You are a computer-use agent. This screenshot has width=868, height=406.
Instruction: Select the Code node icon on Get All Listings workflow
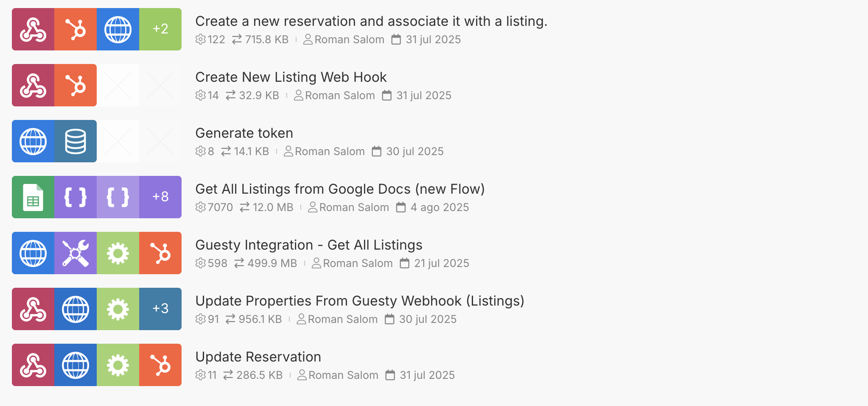tap(76, 197)
